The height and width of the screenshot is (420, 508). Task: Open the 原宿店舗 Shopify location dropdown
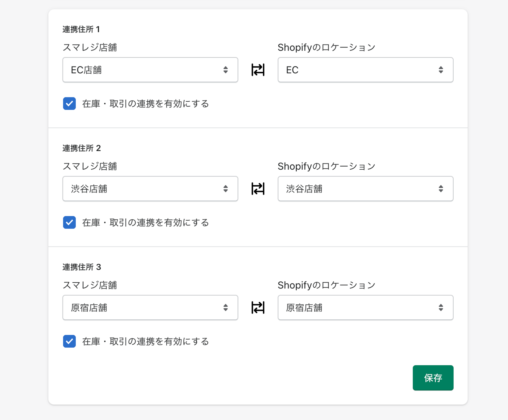point(366,308)
